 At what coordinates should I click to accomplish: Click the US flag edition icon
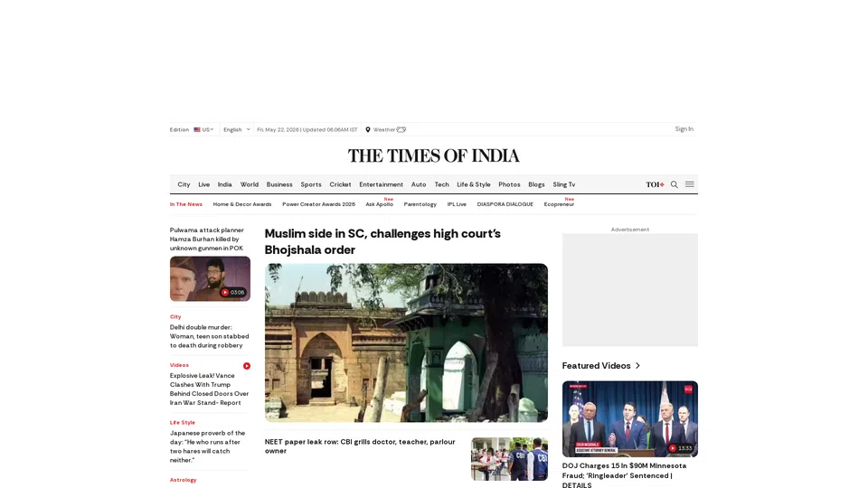coord(197,129)
